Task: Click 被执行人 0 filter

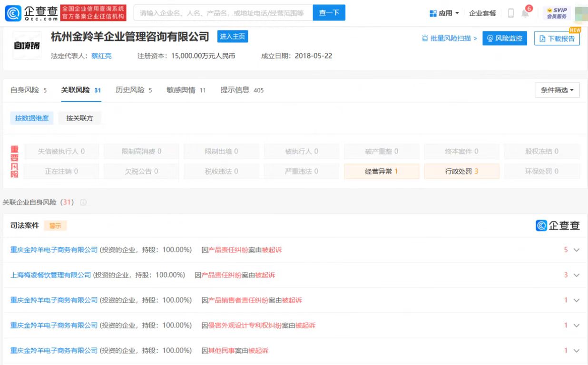Action: tap(302, 151)
